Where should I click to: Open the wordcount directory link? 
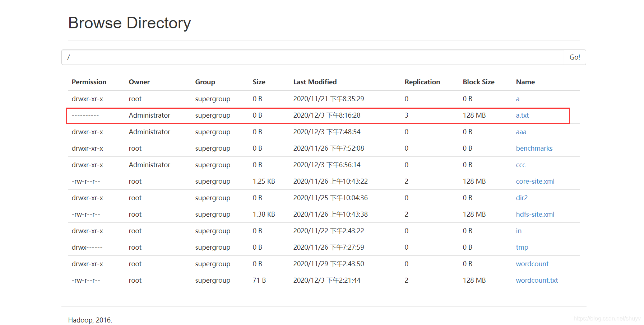pos(532,264)
